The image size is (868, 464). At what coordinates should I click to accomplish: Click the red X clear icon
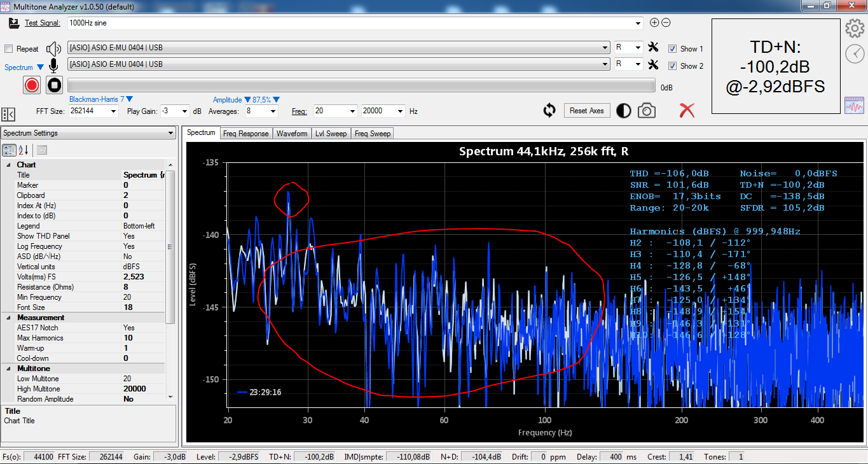pos(687,110)
